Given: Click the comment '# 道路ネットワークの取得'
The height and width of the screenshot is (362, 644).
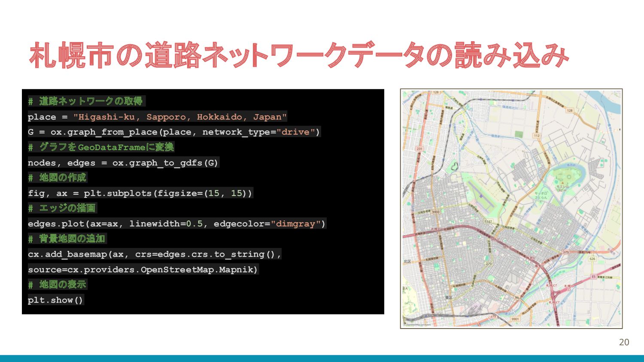Looking at the screenshot, I should pyautogui.click(x=86, y=101).
